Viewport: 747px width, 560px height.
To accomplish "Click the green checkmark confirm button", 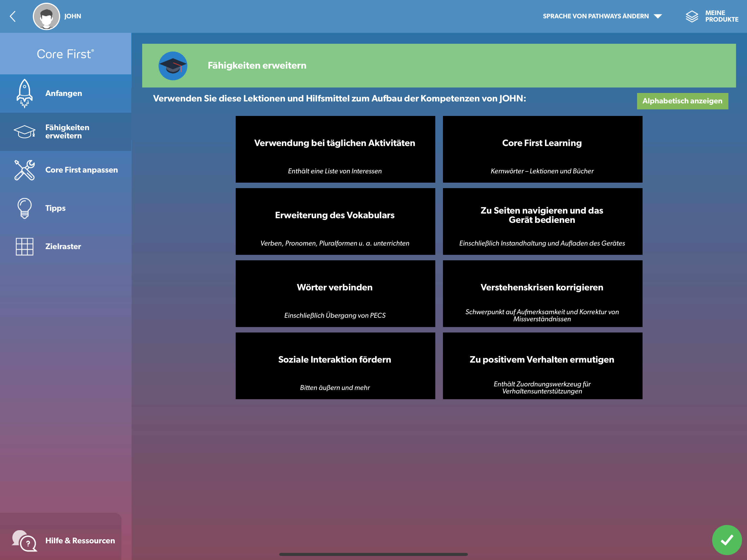I will coord(727,540).
